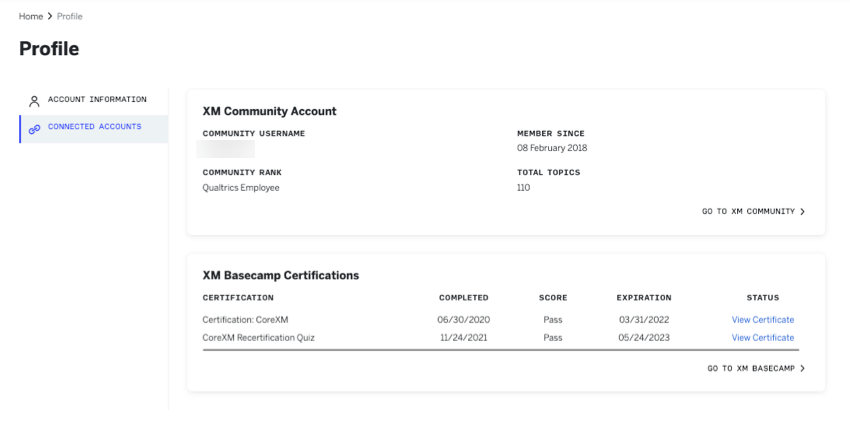Image resolution: width=850 pixels, height=425 pixels.
Task: Click the chevron arrow after Go to XM Community
Action: tap(803, 211)
